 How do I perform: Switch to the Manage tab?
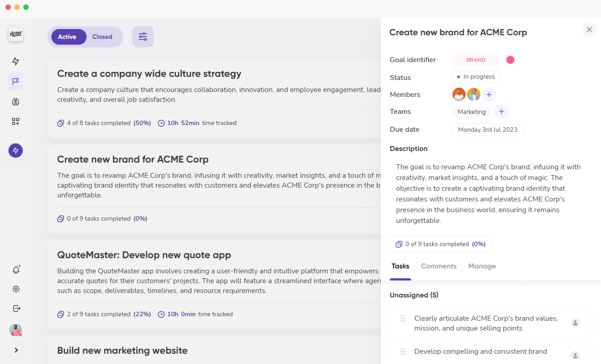tap(482, 266)
